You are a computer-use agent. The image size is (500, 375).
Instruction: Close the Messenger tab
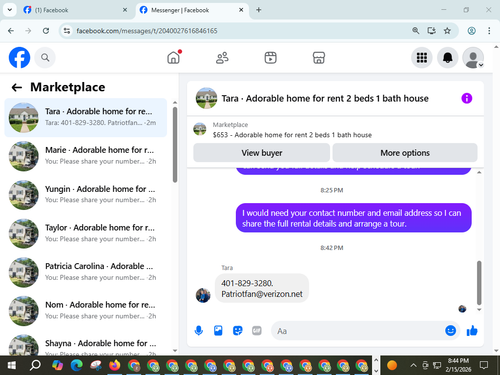[241, 10]
